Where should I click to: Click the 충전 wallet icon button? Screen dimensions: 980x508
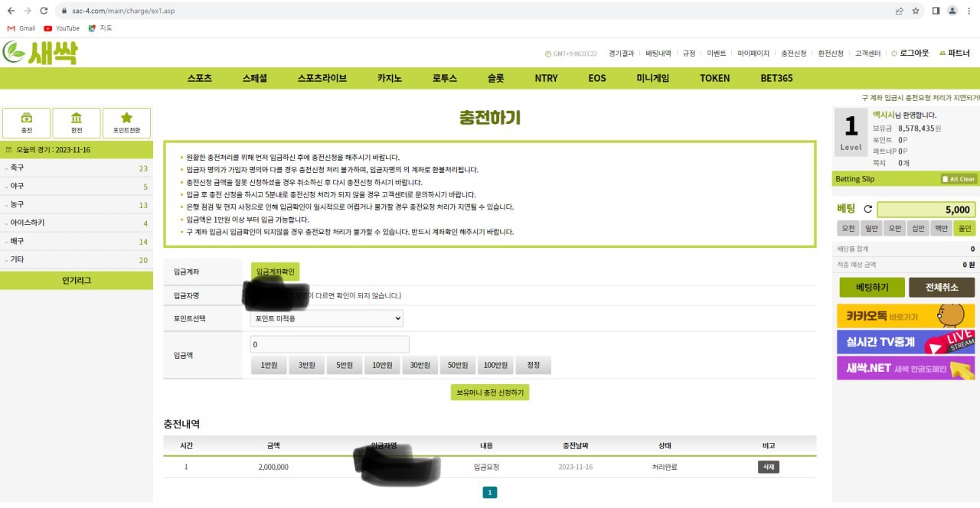click(27, 122)
